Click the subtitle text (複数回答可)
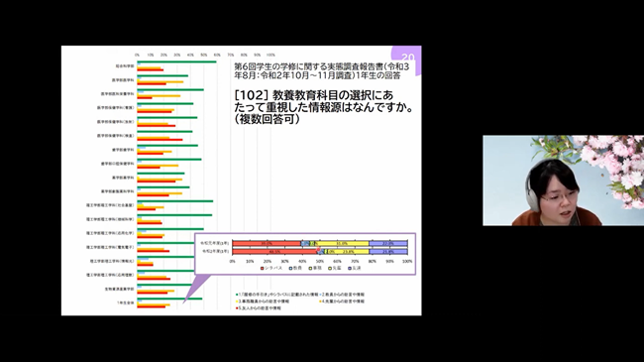Image resolution: width=644 pixels, height=362 pixels. (x=268, y=119)
